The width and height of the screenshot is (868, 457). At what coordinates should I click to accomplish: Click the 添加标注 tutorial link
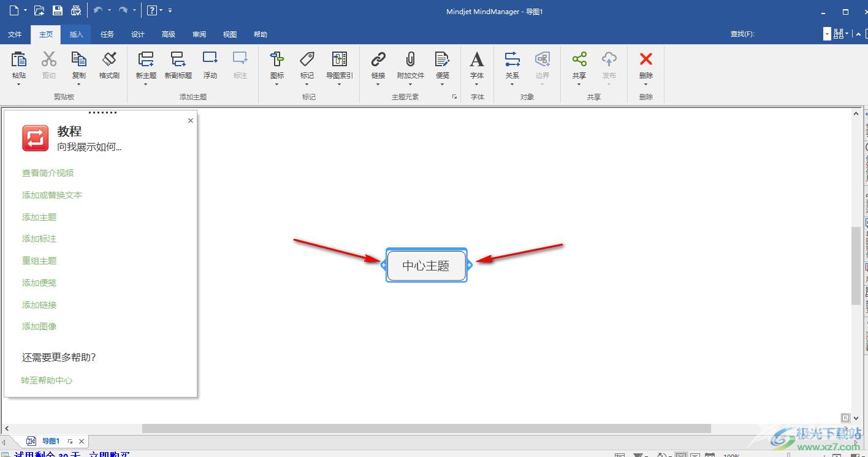[x=39, y=239]
